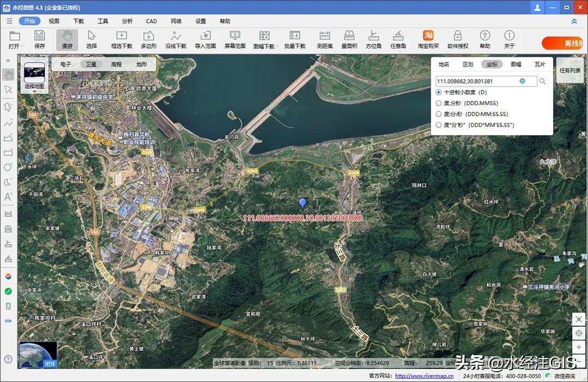Click the 关于 about icon
The width and height of the screenshot is (588, 382).
(x=509, y=35)
